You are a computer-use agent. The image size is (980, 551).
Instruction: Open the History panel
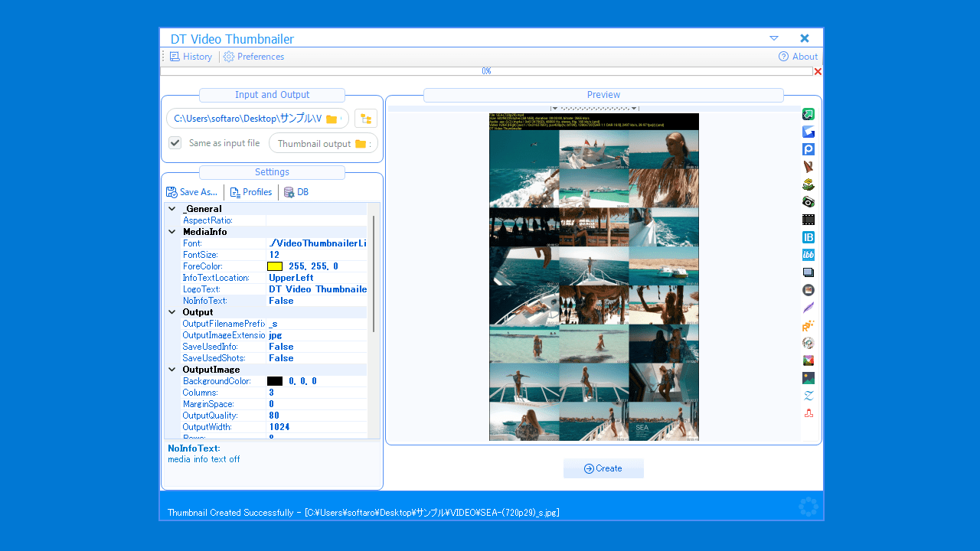pyautogui.click(x=191, y=57)
